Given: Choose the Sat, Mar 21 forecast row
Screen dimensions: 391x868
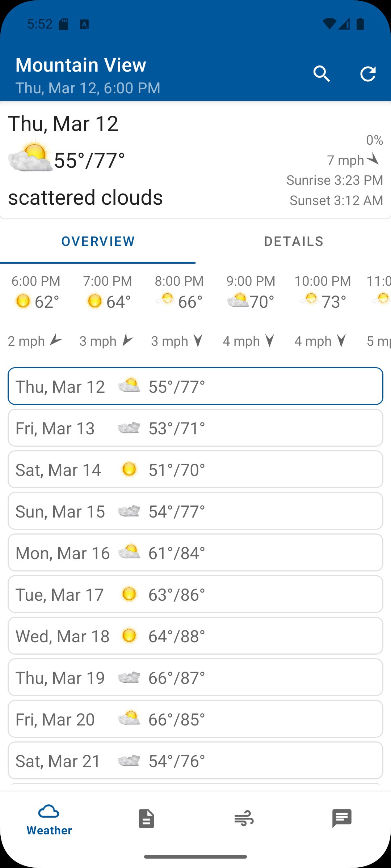Looking at the screenshot, I should coord(195,761).
